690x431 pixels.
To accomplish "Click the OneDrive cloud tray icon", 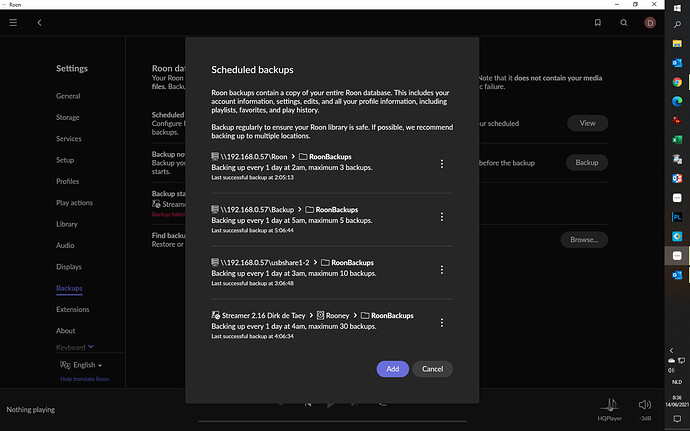I will point(672,361).
